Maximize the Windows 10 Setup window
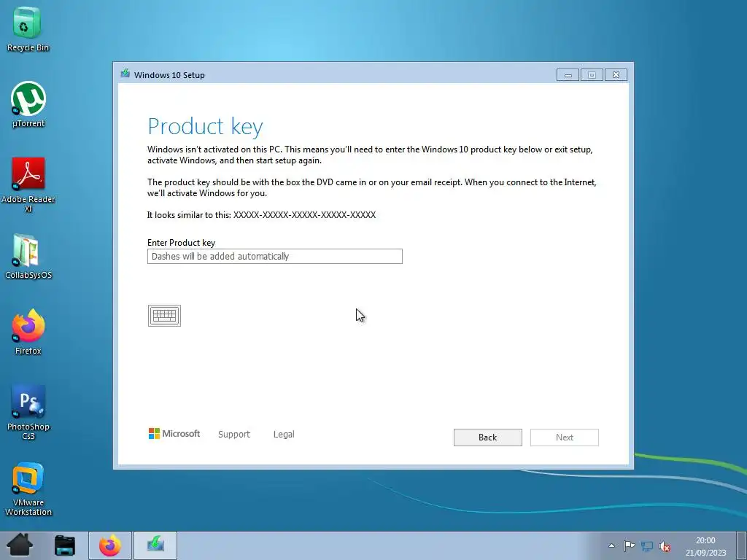Screen dimensions: 747x560 (592, 75)
